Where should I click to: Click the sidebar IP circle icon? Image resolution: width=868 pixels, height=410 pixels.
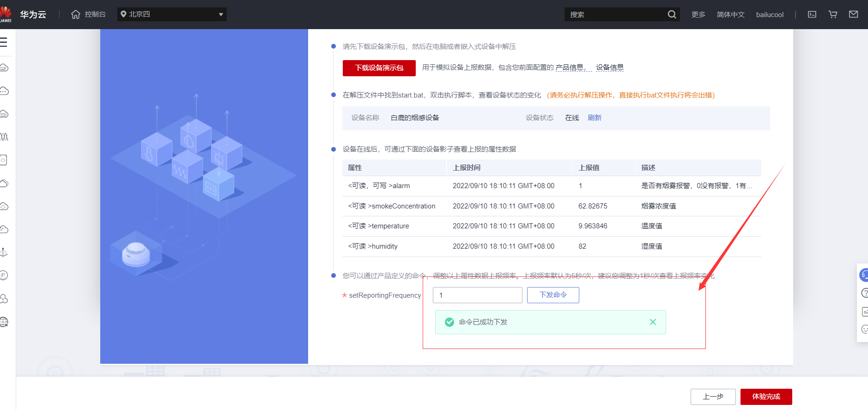point(4,275)
